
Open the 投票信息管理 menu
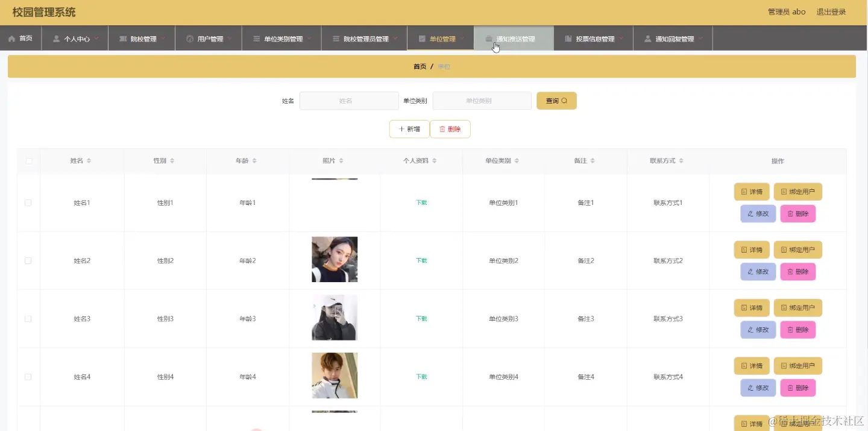[593, 39]
